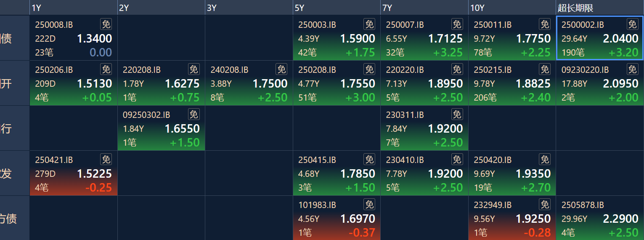Screen dimensions: 644x240
Task: Open bond code 240208.IB
Action: point(230,70)
